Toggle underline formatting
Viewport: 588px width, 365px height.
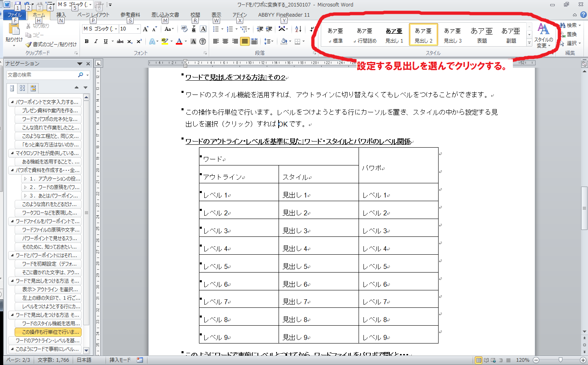click(x=106, y=41)
